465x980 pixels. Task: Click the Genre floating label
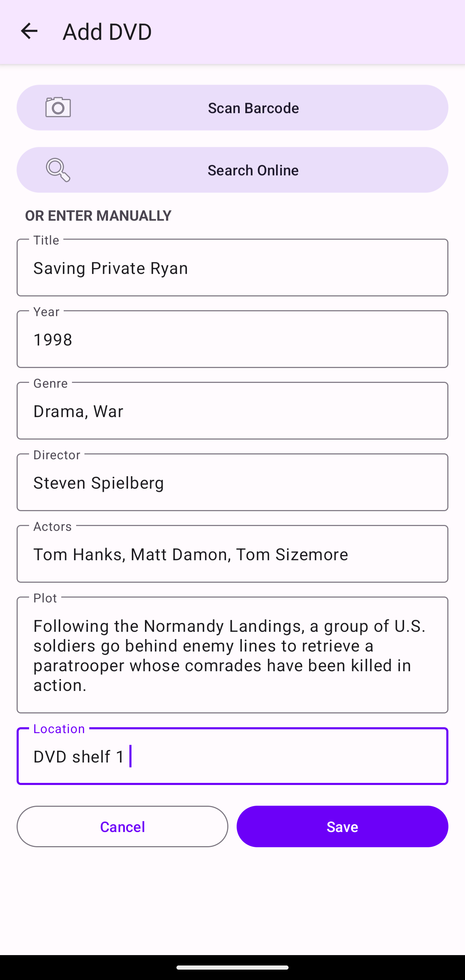coord(50,383)
